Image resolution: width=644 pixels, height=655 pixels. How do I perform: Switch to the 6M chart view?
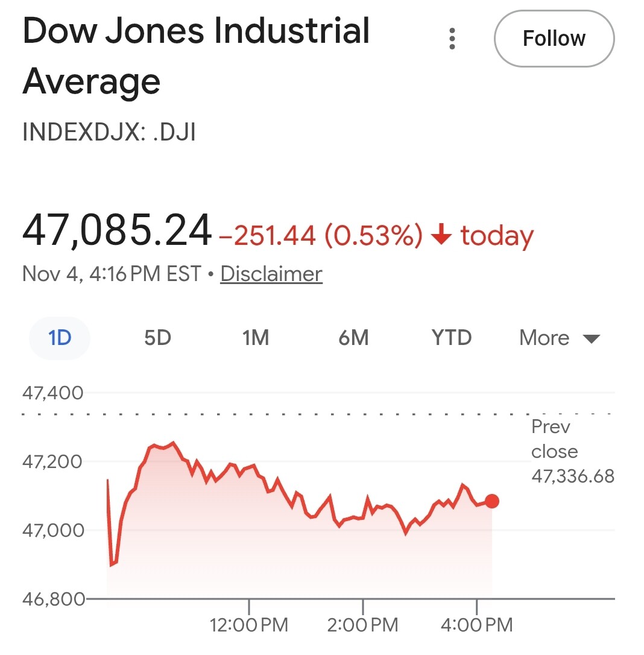[x=353, y=338]
